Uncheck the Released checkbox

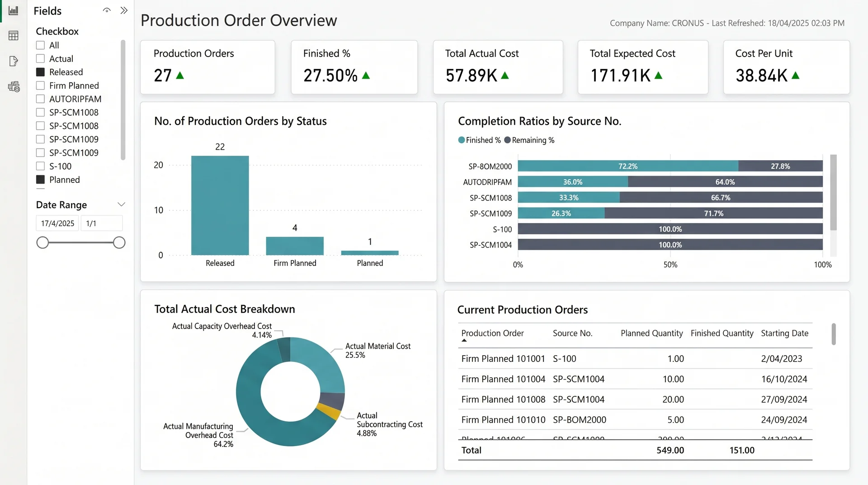tap(40, 72)
